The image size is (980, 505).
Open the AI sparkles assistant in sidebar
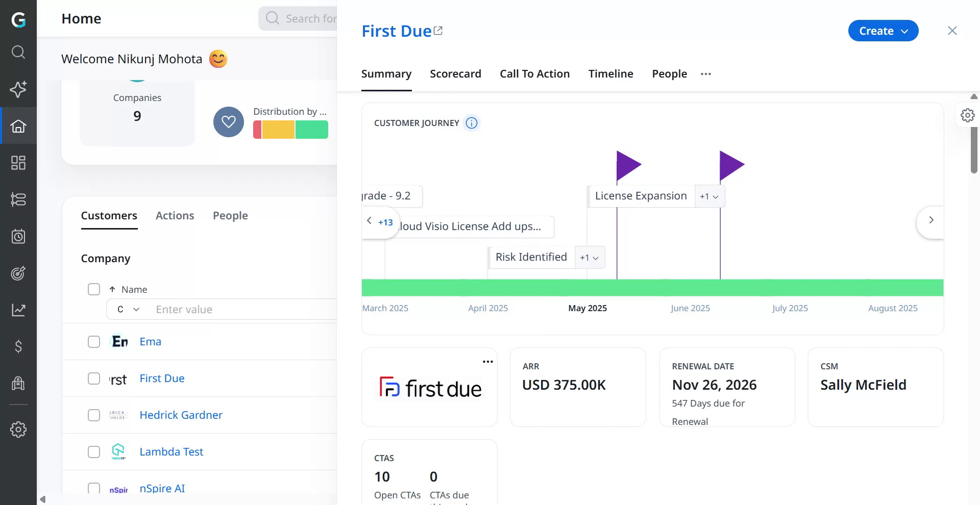click(x=19, y=89)
